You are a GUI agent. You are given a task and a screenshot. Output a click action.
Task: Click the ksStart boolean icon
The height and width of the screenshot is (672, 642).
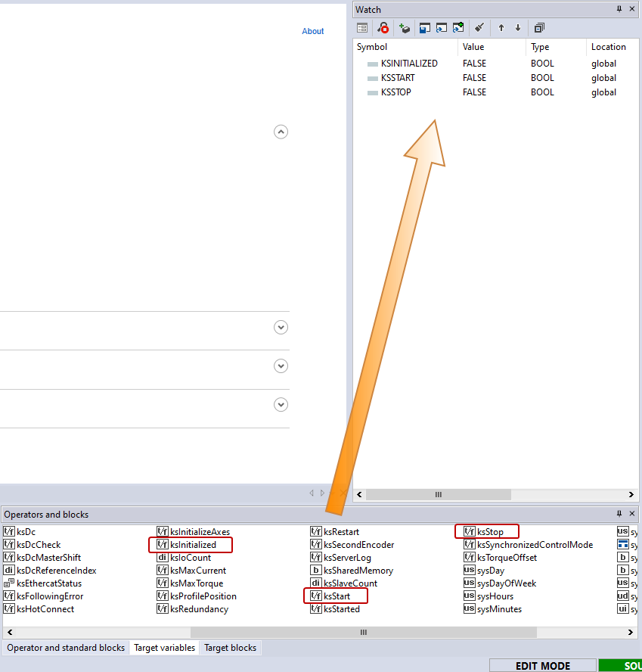tap(315, 596)
